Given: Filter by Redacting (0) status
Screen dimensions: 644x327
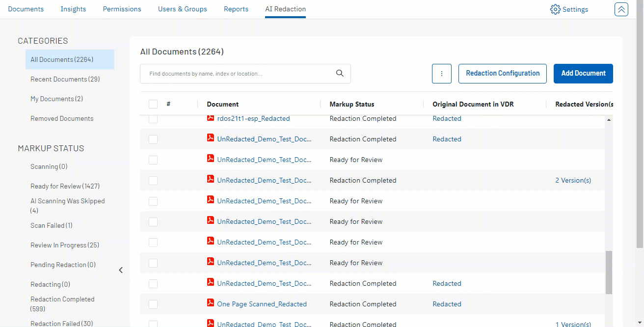Looking at the screenshot, I should 51,284.
